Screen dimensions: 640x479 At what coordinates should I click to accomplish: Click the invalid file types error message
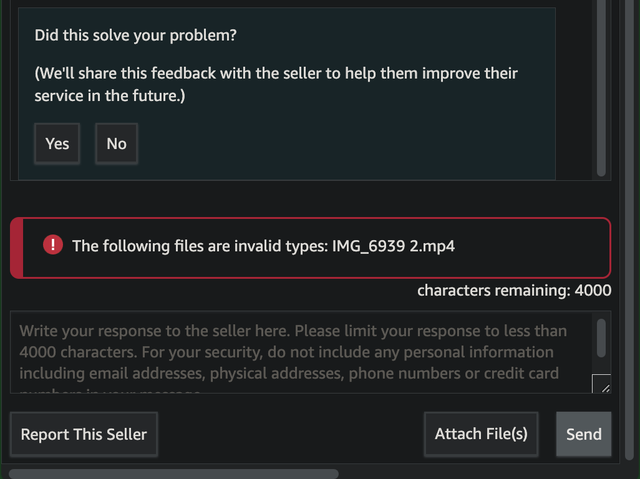click(x=263, y=246)
